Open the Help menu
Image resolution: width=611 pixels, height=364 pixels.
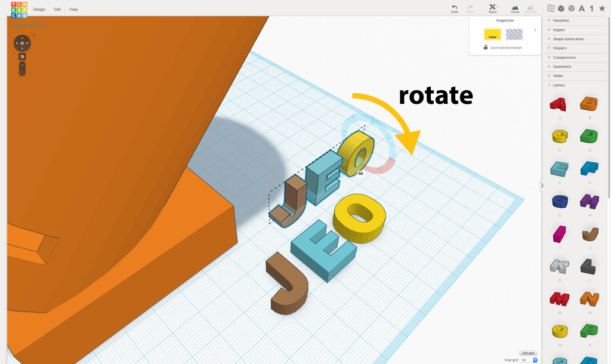point(73,10)
